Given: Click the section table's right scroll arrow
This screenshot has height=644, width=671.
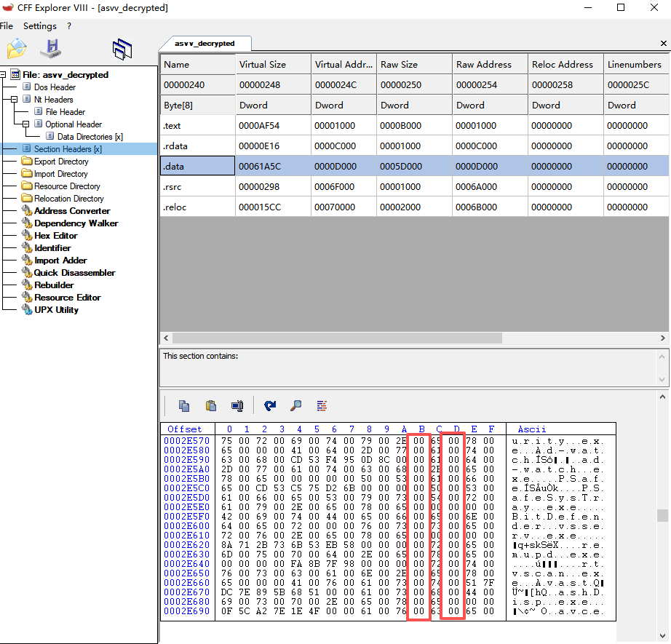Looking at the screenshot, I should (x=663, y=338).
